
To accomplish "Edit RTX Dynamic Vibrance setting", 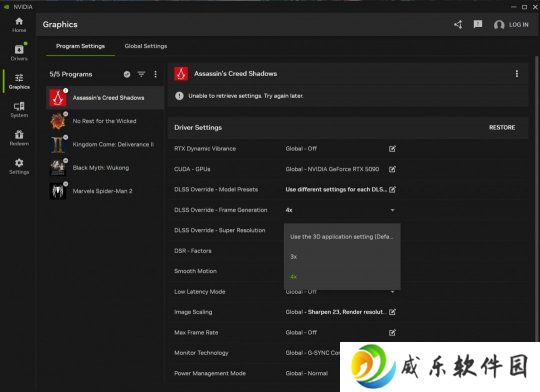I will 392,148.
